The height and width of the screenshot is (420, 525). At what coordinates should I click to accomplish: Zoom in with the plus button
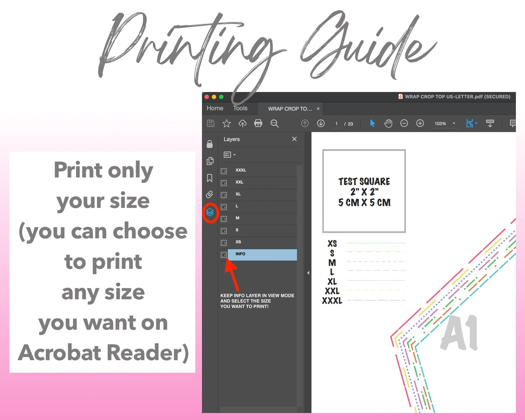click(x=420, y=124)
